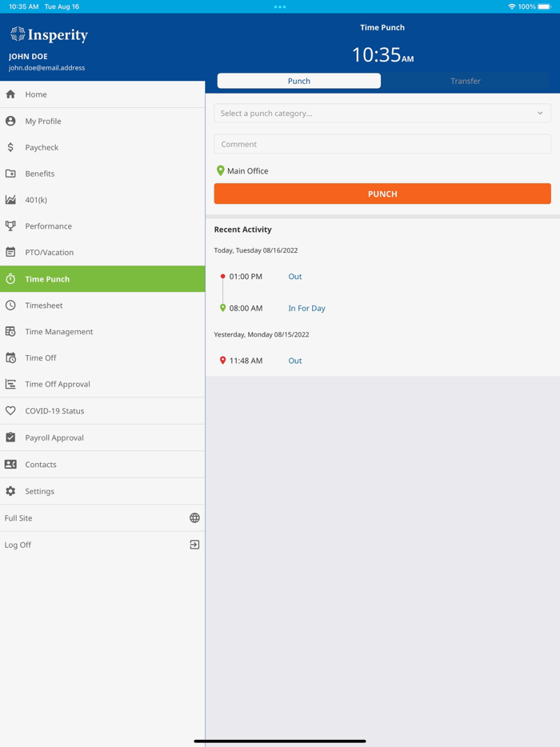This screenshot has width=560, height=747.
Task: Click the Performance trophy icon
Action: [x=10, y=226]
